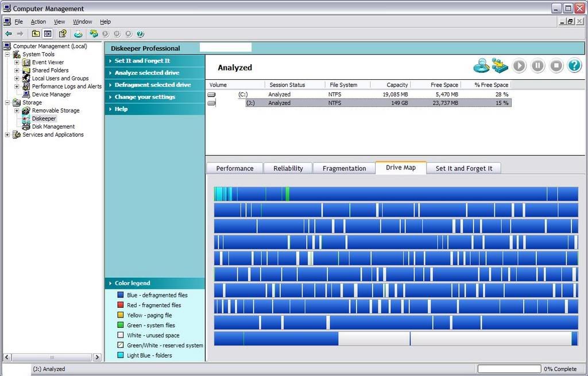Click Help in the teal sidebar
The width and height of the screenshot is (588, 376).
tap(155, 108)
